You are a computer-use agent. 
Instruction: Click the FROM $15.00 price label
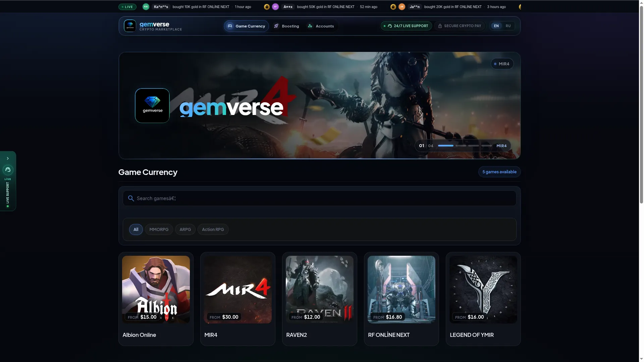[x=142, y=317]
